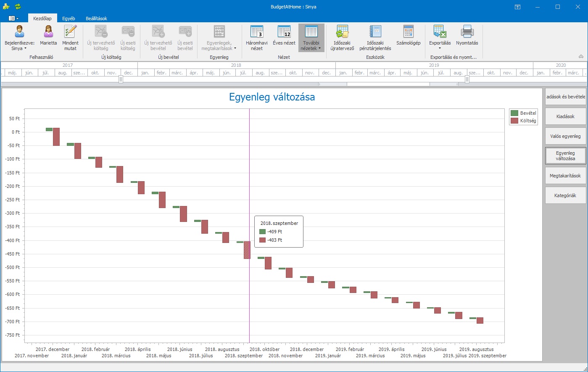Open the Megtakarítások chart view
The height and width of the screenshot is (372, 588).
(x=565, y=176)
